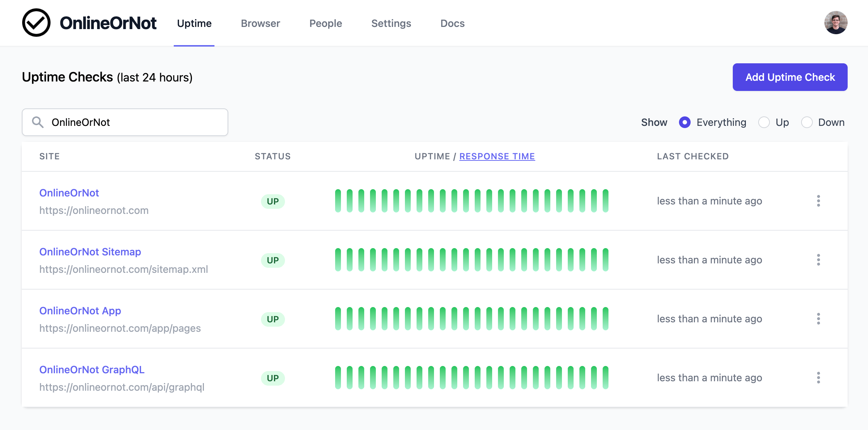The width and height of the screenshot is (868, 430).
Task: Open the Docs tab
Action: (453, 23)
